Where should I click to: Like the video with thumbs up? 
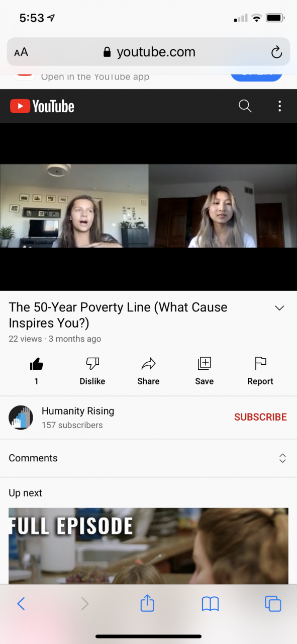(x=36, y=371)
